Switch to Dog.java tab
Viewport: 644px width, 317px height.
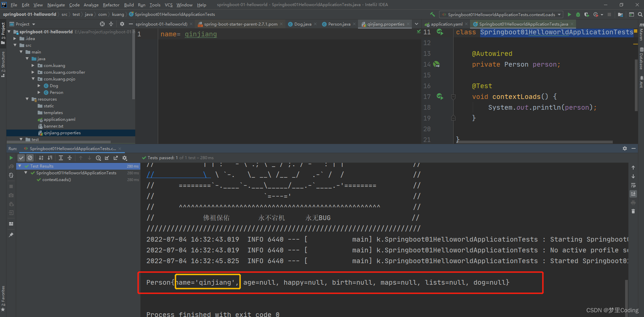(302, 24)
